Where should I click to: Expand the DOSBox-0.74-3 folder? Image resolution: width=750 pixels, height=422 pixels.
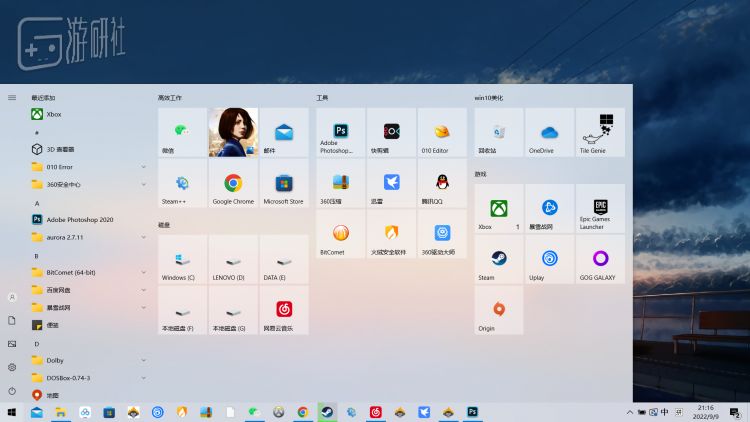pyautogui.click(x=88, y=378)
